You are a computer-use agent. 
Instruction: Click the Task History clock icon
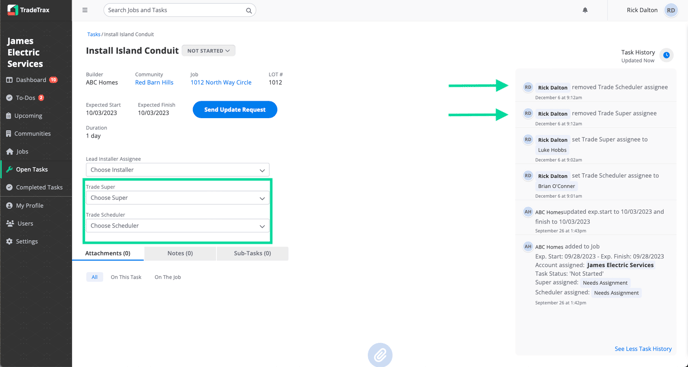(x=666, y=55)
